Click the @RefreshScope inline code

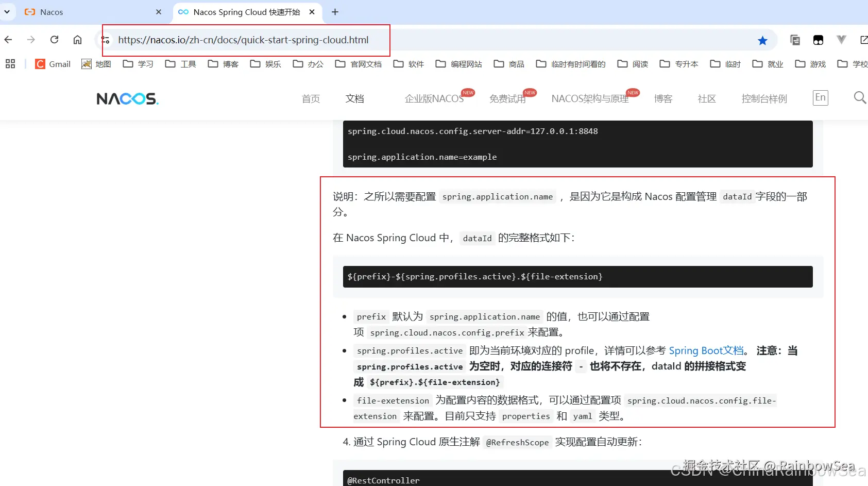click(517, 442)
